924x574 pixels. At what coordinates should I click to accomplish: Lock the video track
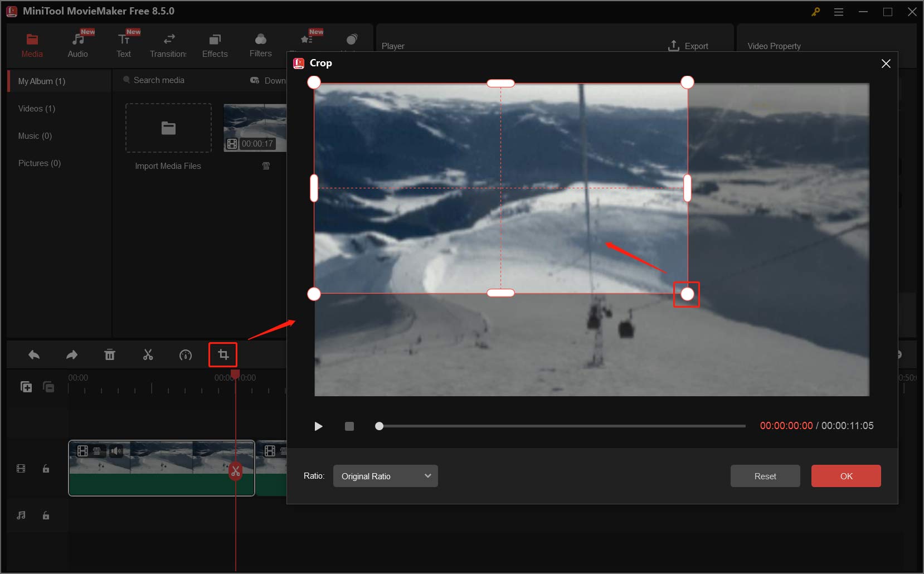(46, 469)
